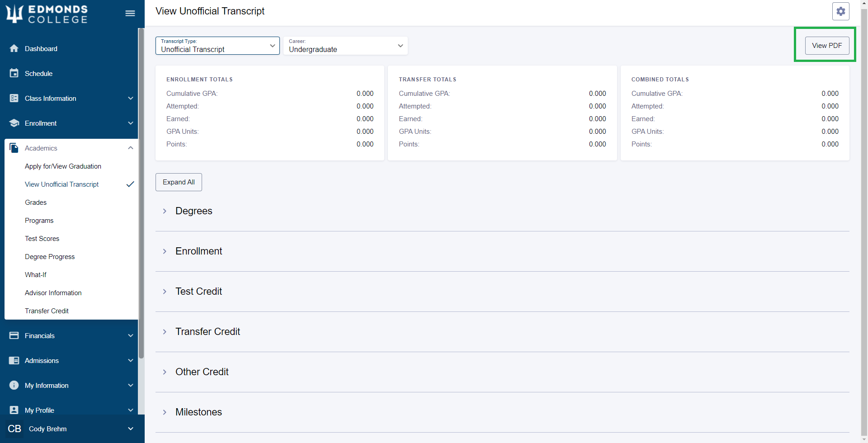This screenshot has height=443, width=868.
Task: Click the My Information info icon
Action: point(14,385)
